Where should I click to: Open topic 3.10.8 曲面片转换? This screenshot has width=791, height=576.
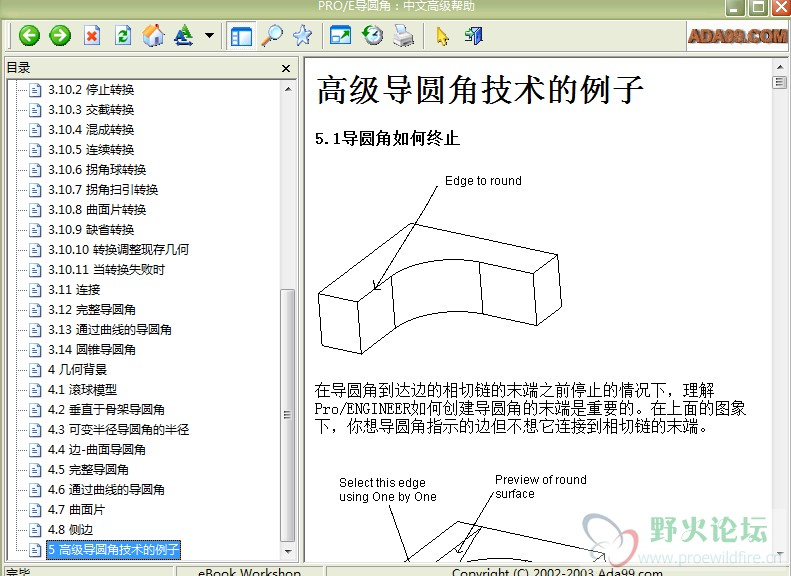(x=97, y=210)
